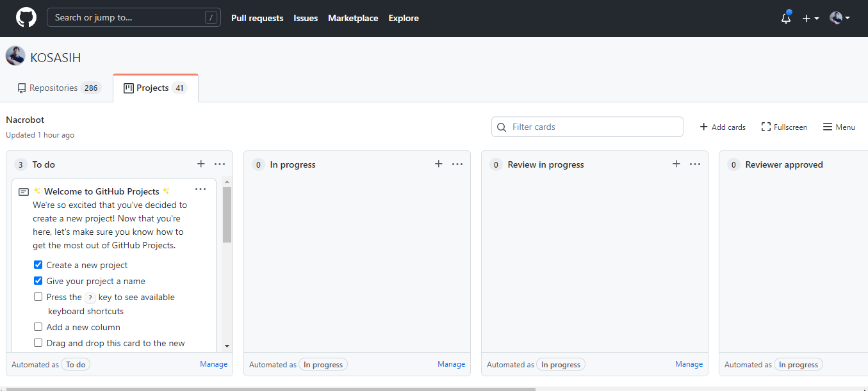Click the Updated 1 hour ago text
The image size is (868, 391).
pos(40,135)
